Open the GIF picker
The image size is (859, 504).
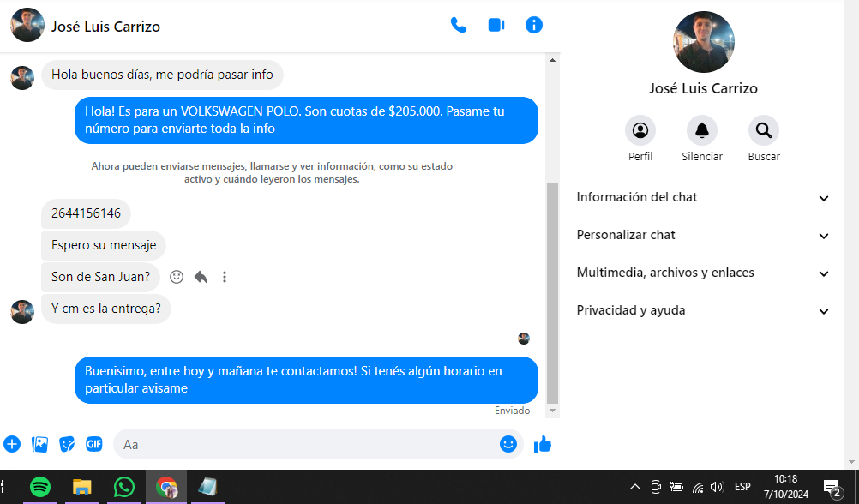coord(93,444)
